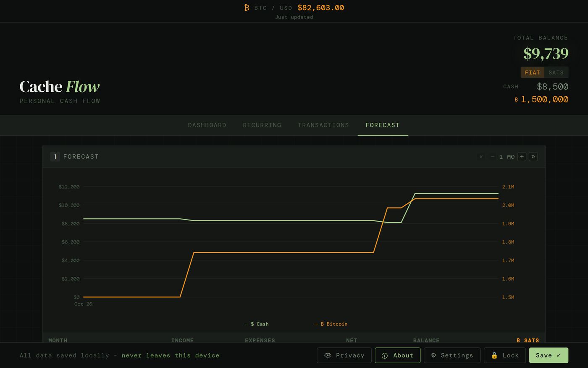Image resolution: width=588 pixels, height=368 pixels.
Task: Go to the Recurring tab
Action: (x=262, y=125)
